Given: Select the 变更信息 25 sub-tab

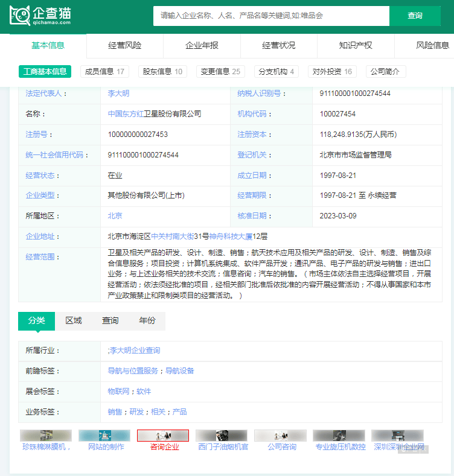Looking at the screenshot, I should pyautogui.click(x=220, y=72).
